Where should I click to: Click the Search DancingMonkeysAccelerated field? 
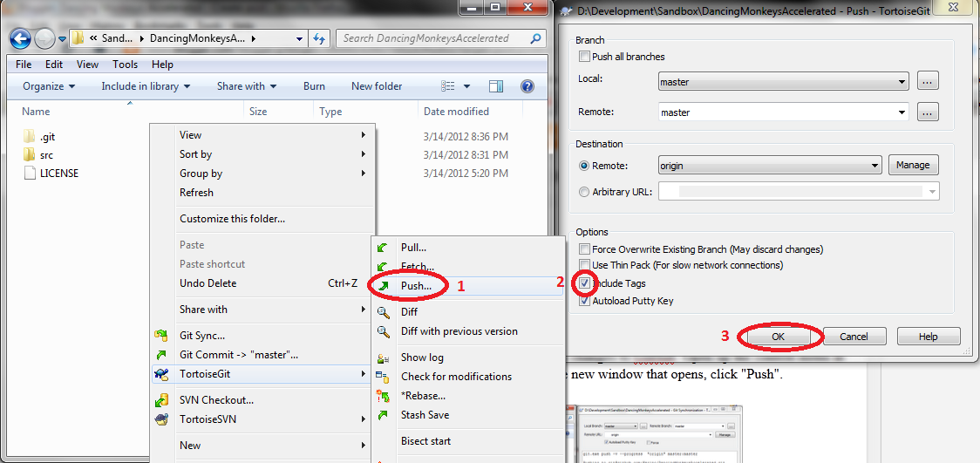coord(440,38)
